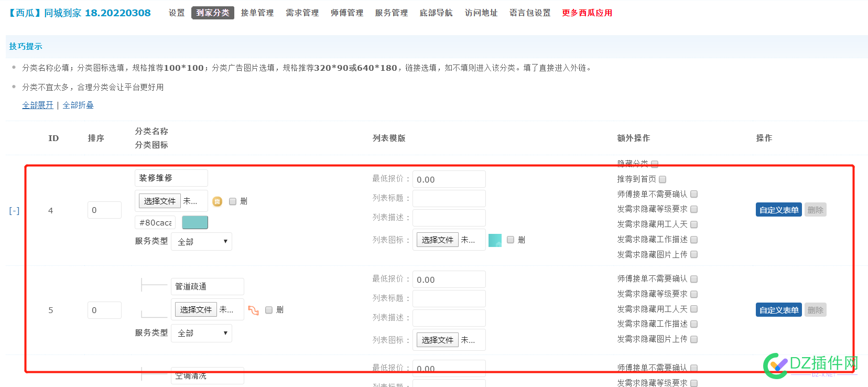Check 发需求隐藏图片上传 in the 管道疏通 row

click(694, 339)
